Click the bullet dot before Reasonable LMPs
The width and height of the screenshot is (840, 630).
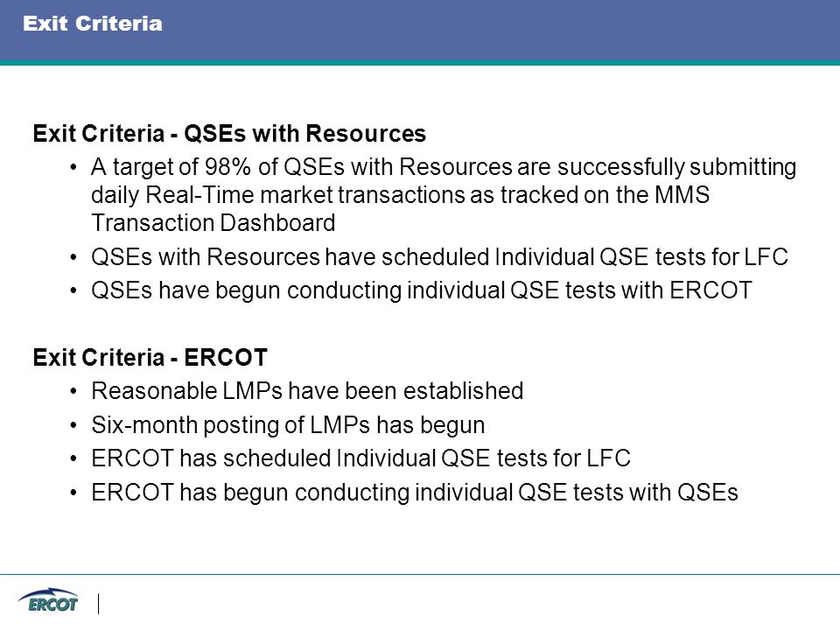click(x=73, y=392)
